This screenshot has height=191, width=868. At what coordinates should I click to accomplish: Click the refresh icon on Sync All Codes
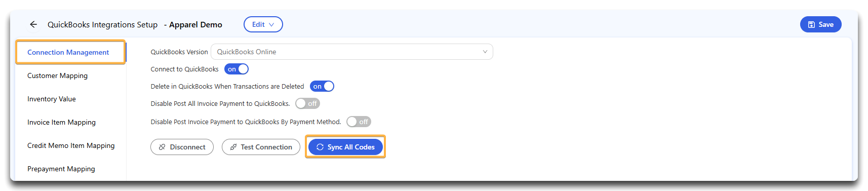tap(320, 147)
